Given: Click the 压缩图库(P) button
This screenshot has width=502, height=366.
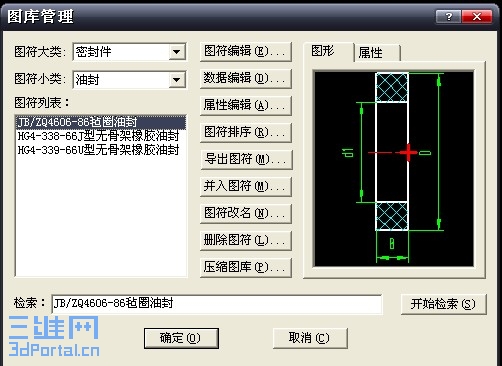Looking at the screenshot, I should coord(246,267).
